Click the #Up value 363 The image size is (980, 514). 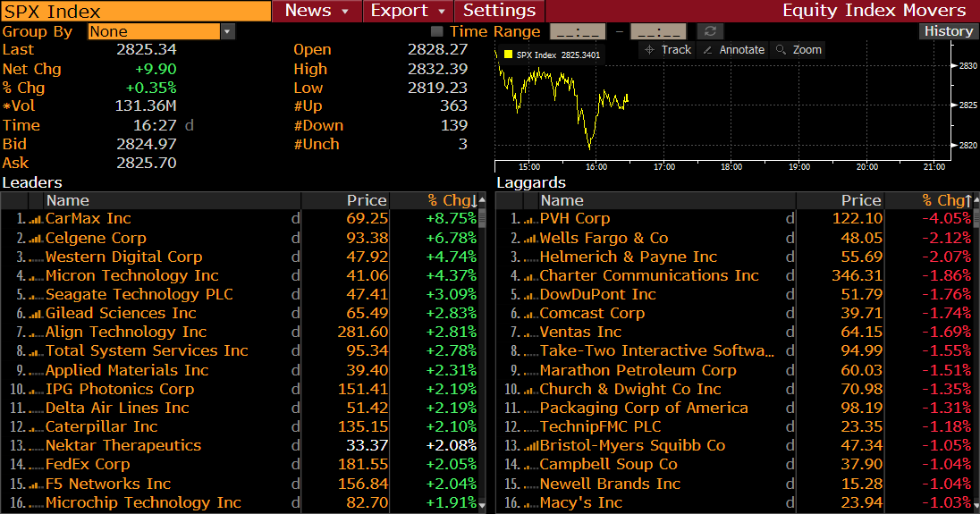coord(453,106)
